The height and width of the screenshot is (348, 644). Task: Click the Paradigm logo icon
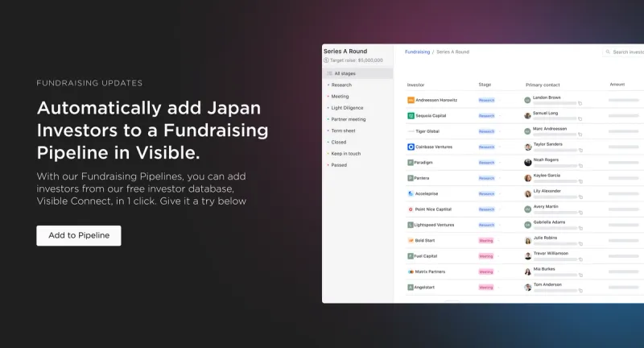tap(411, 162)
